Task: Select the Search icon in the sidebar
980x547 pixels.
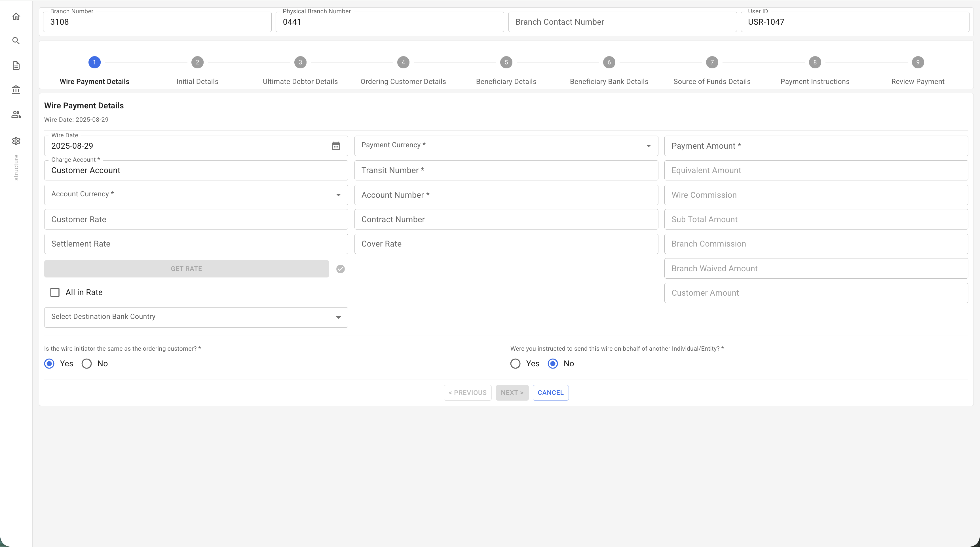Action: [x=16, y=41]
